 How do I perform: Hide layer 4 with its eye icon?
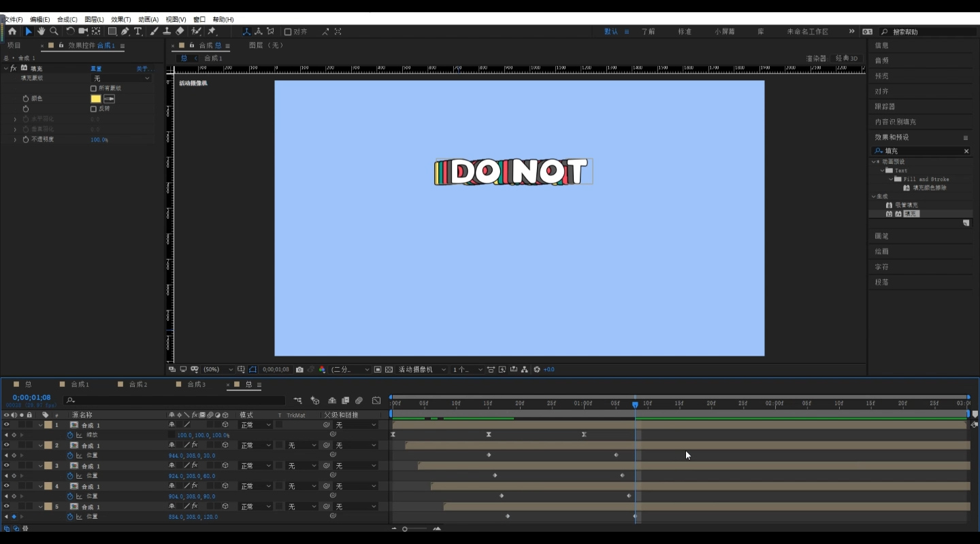tap(6, 486)
